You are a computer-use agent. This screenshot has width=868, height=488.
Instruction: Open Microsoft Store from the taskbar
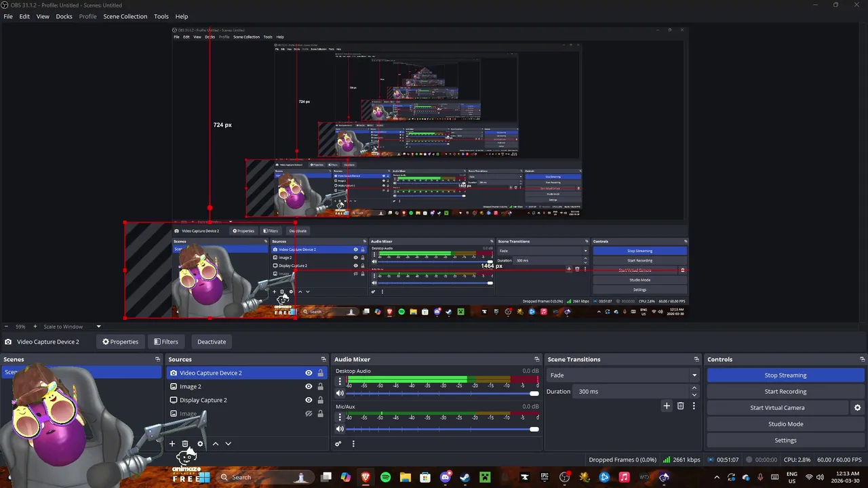pyautogui.click(x=425, y=477)
